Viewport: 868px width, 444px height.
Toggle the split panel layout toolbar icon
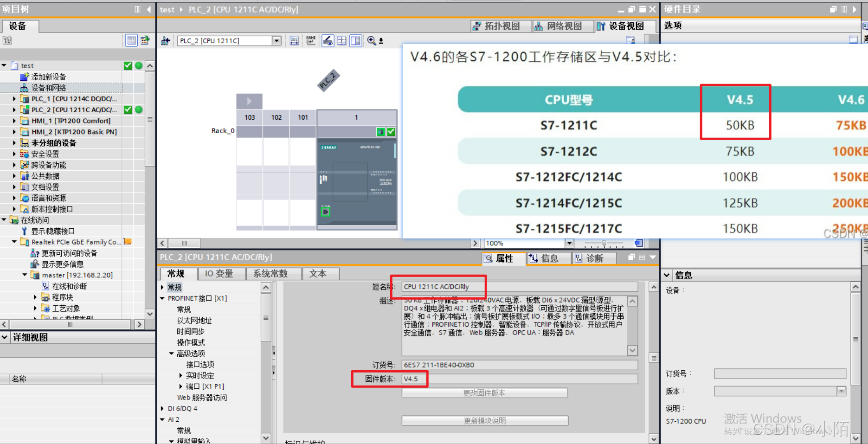click(356, 41)
